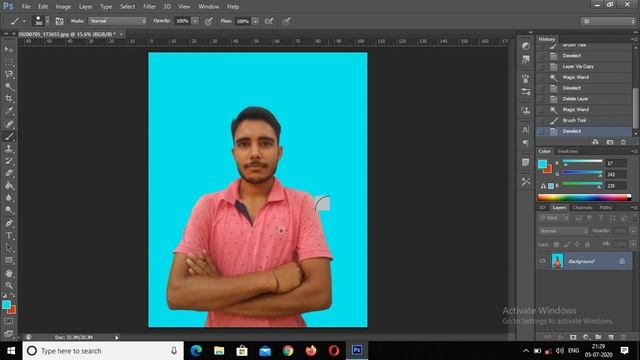
Task: Select the Magic Wand tool in toolbox
Action: pyautogui.click(x=9, y=87)
